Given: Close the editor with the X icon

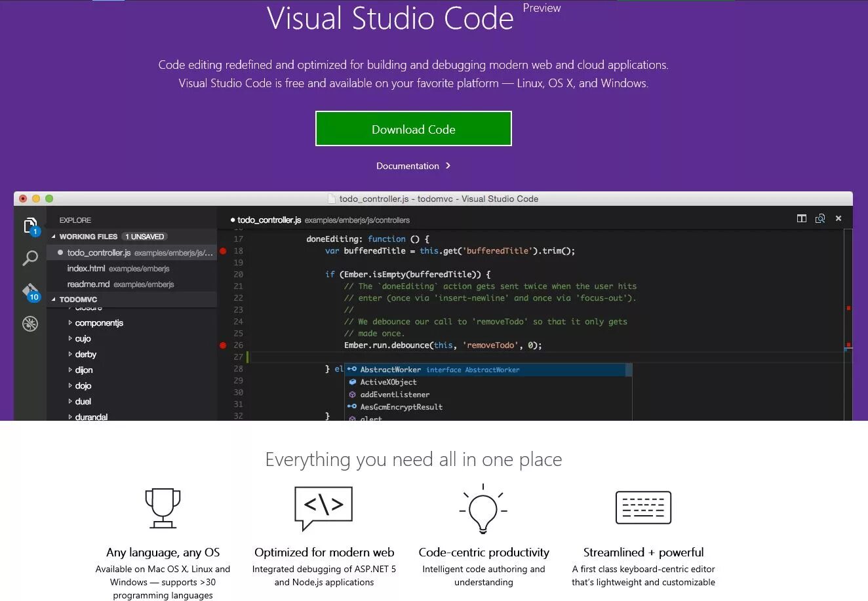Looking at the screenshot, I should pos(838,219).
